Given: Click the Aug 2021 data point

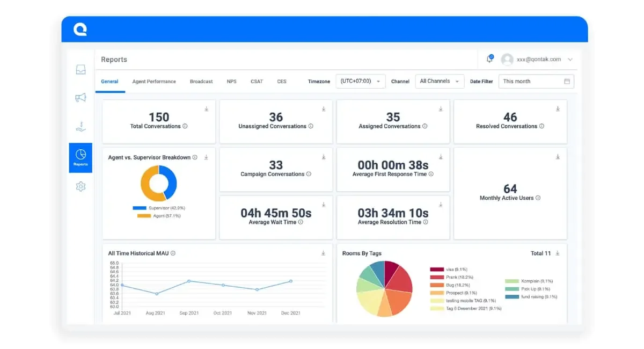Looking at the screenshot, I should (x=157, y=294).
